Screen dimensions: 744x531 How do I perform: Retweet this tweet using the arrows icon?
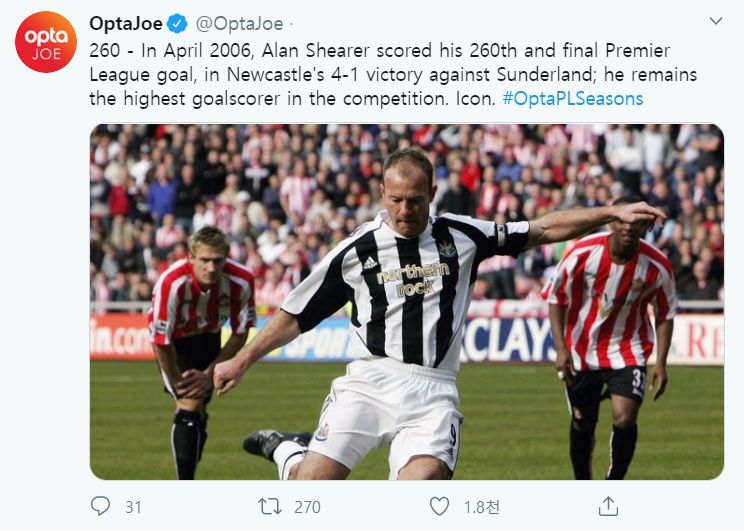pos(270,506)
